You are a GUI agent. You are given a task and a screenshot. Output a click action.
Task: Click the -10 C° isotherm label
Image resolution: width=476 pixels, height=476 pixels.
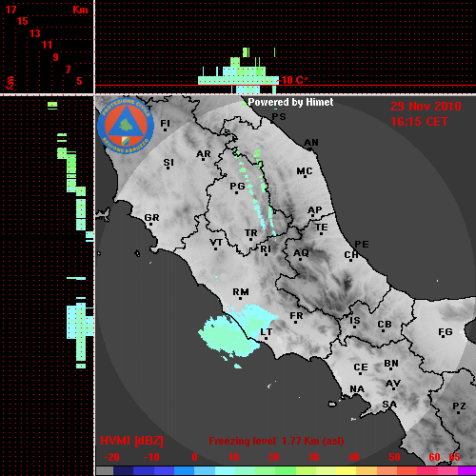pyautogui.click(x=292, y=80)
